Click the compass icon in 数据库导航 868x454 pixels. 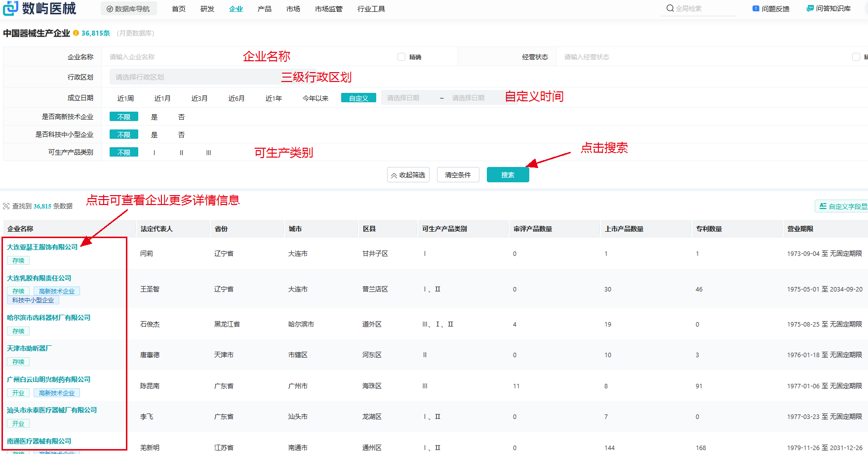(110, 9)
